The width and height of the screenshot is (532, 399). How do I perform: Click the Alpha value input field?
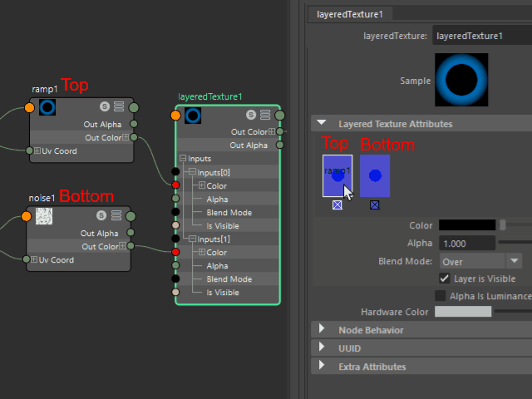click(465, 243)
